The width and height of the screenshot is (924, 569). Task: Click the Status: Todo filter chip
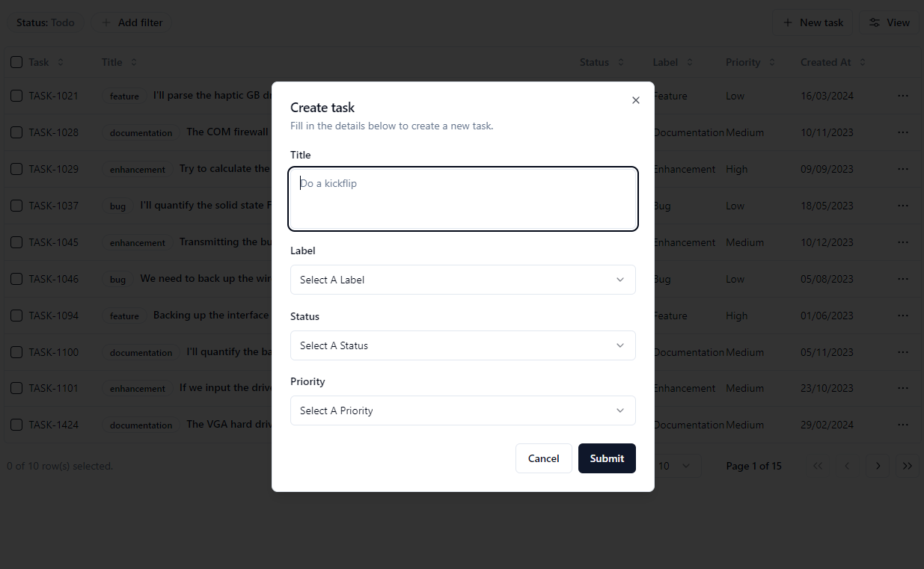point(45,22)
